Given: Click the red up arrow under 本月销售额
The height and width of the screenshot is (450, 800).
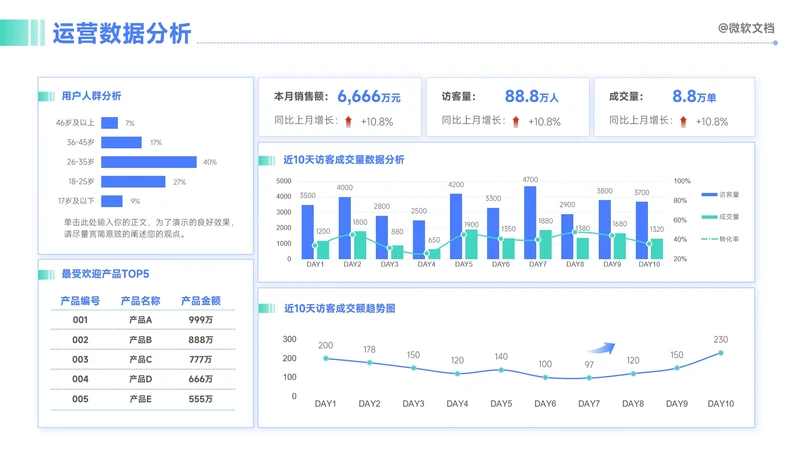Looking at the screenshot, I should pyautogui.click(x=348, y=121).
